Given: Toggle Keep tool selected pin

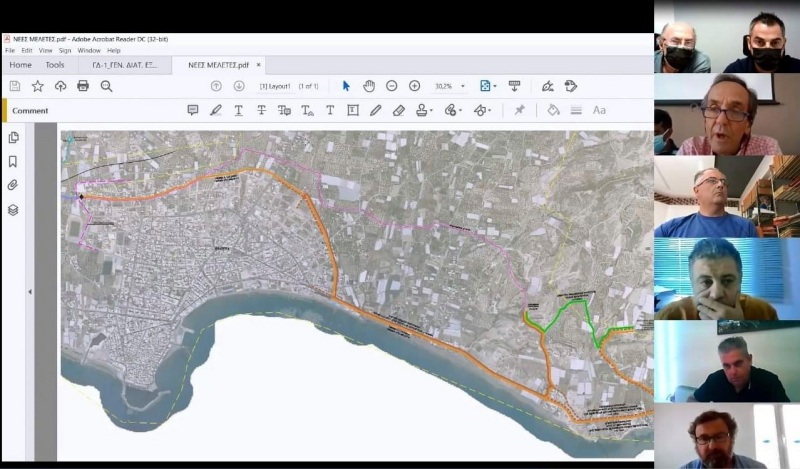Looking at the screenshot, I should coord(519,110).
